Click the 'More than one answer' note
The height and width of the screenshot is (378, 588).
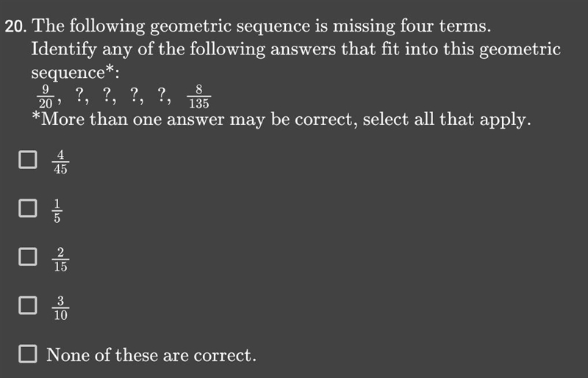pyautogui.click(x=282, y=120)
